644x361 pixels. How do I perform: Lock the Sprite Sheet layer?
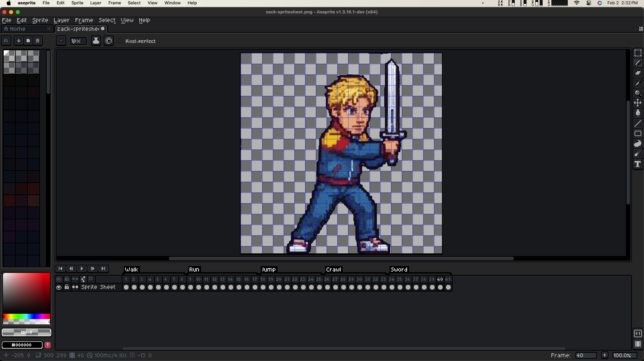pyautogui.click(x=67, y=287)
